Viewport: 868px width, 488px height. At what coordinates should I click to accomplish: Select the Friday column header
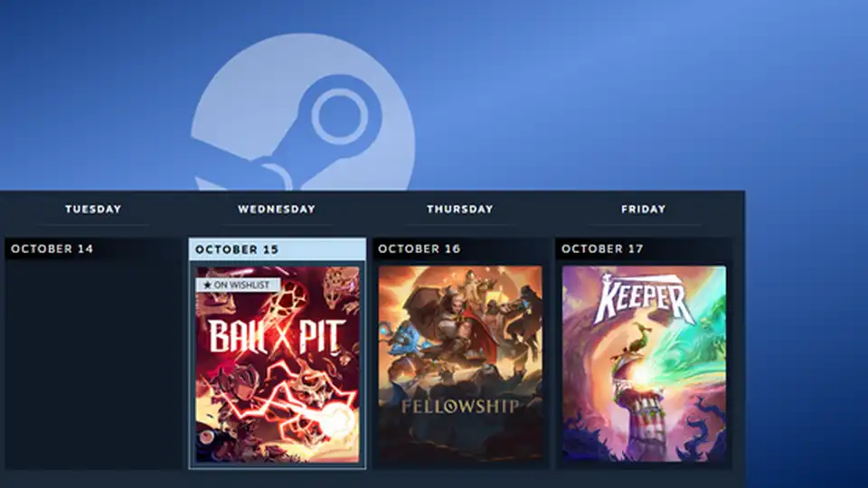coord(644,209)
